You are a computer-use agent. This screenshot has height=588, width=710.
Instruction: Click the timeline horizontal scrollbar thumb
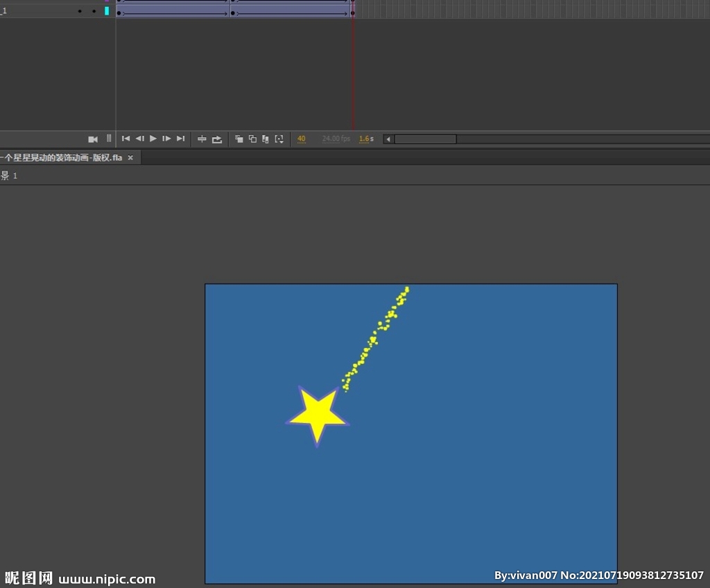coord(425,139)
